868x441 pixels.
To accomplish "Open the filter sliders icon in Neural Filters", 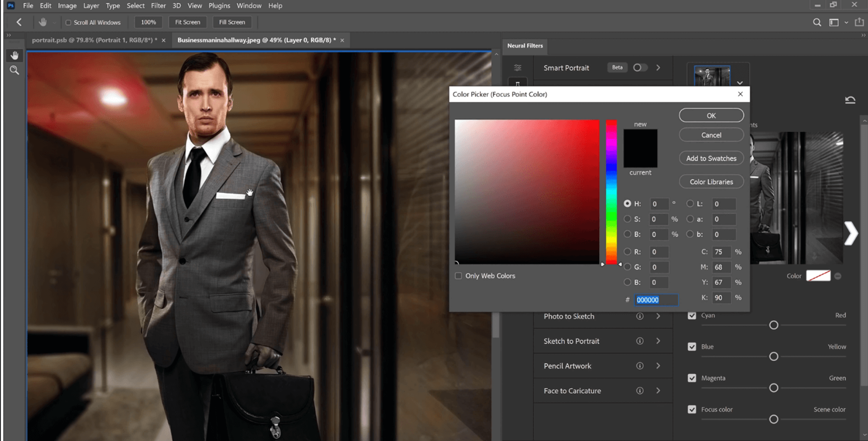I will click(x=517, y=68).
